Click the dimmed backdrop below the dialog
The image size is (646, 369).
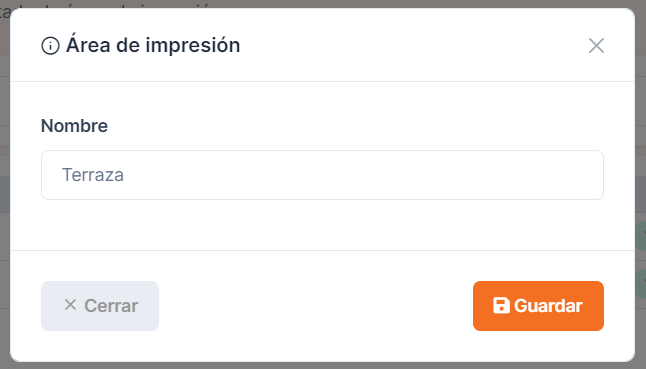[323, 366]
